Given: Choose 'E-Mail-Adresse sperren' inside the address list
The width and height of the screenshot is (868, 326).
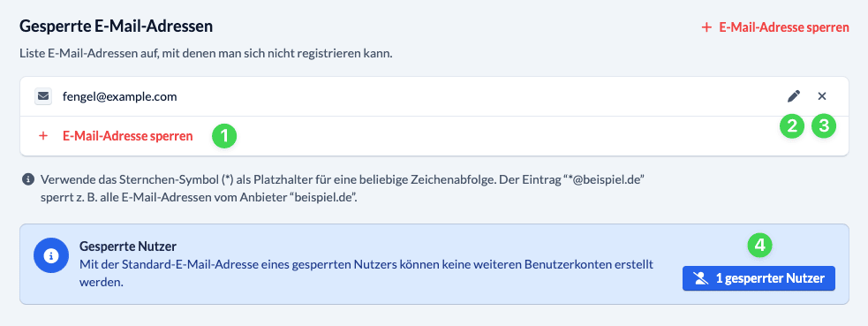Looking at the screenshot, I should coord(128,136).
